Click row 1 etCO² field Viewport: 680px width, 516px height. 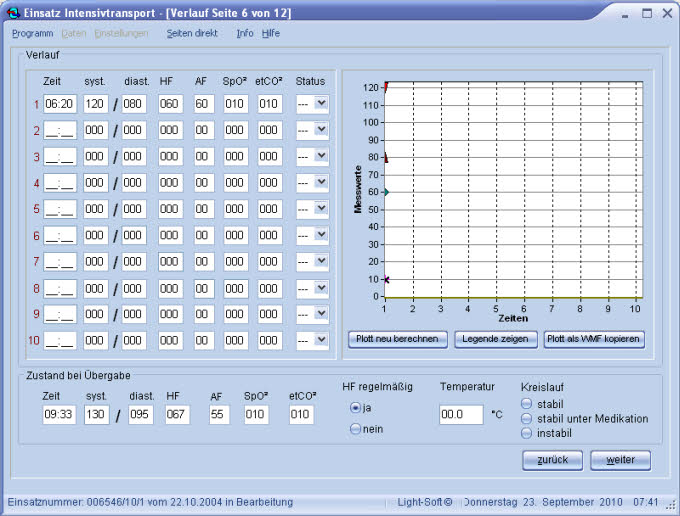click(x=270, y=104)
